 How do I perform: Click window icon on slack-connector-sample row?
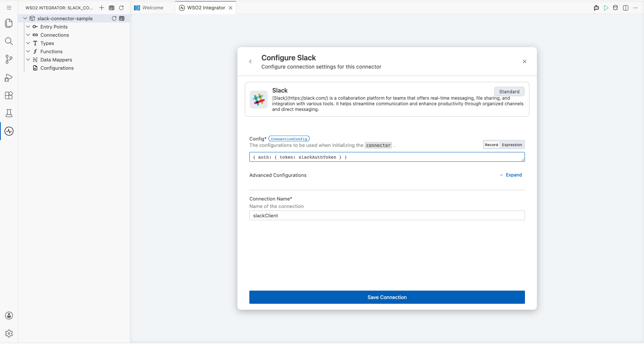point(122,18)
